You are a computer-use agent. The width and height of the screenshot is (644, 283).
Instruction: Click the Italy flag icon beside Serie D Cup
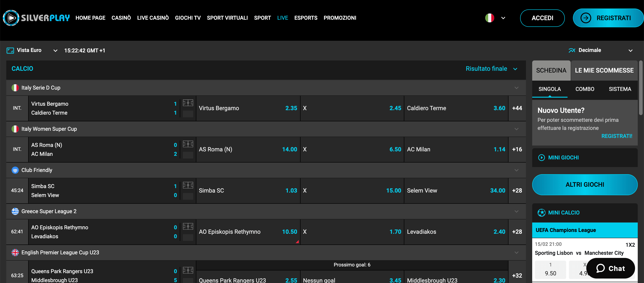coord(15,88)
